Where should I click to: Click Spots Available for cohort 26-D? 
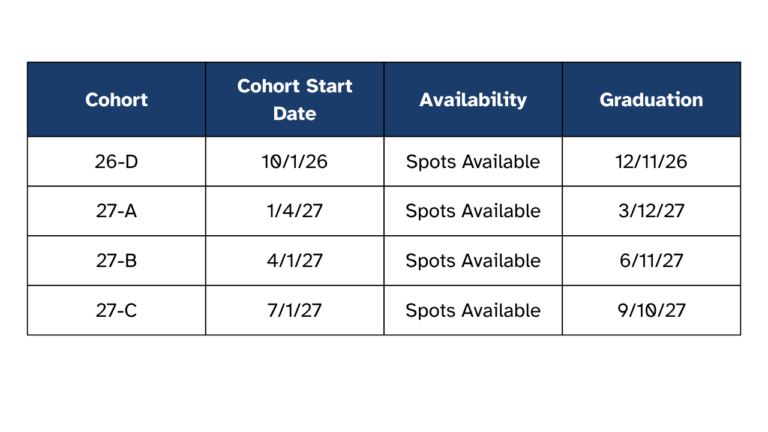(x=473, y=162)
